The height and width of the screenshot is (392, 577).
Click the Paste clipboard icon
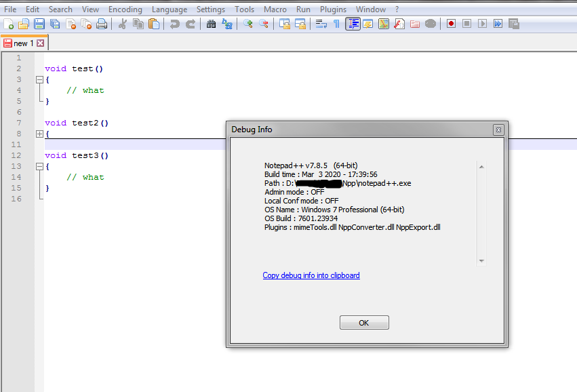tap(154, 24)
